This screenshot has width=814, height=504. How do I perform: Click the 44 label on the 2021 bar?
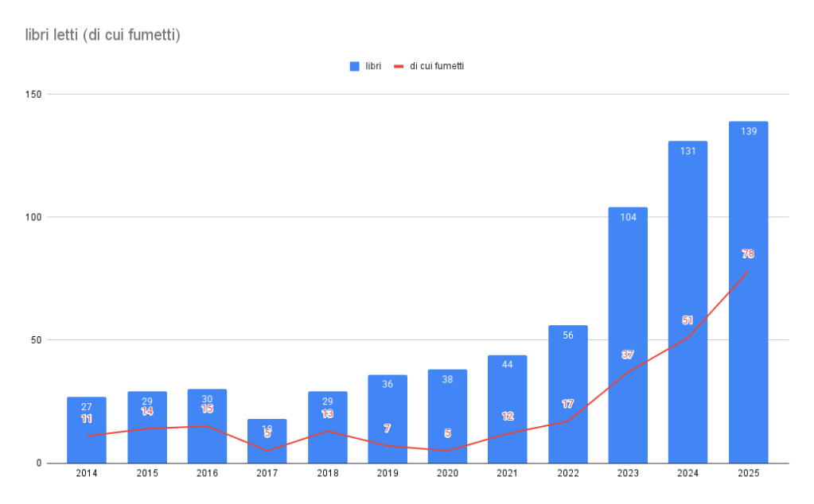pyautogui.click(x=508, y=365)
